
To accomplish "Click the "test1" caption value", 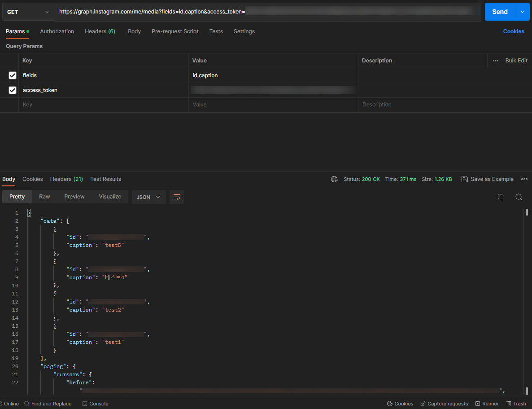I will tap(113, 342).
